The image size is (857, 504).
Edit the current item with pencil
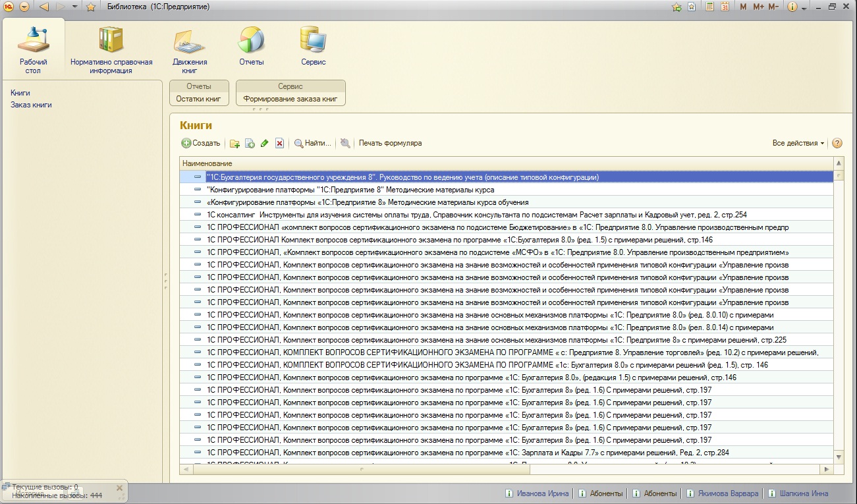(265, 143)
